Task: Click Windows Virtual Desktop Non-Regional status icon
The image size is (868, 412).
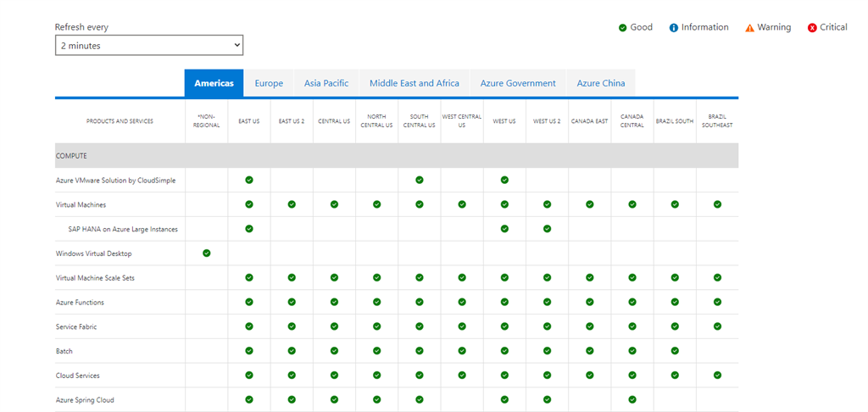Action: click(x=207, y=253)
